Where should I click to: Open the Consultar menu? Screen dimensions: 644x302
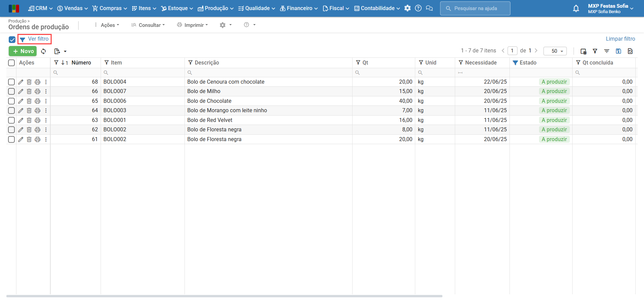[x=148, y=25]
